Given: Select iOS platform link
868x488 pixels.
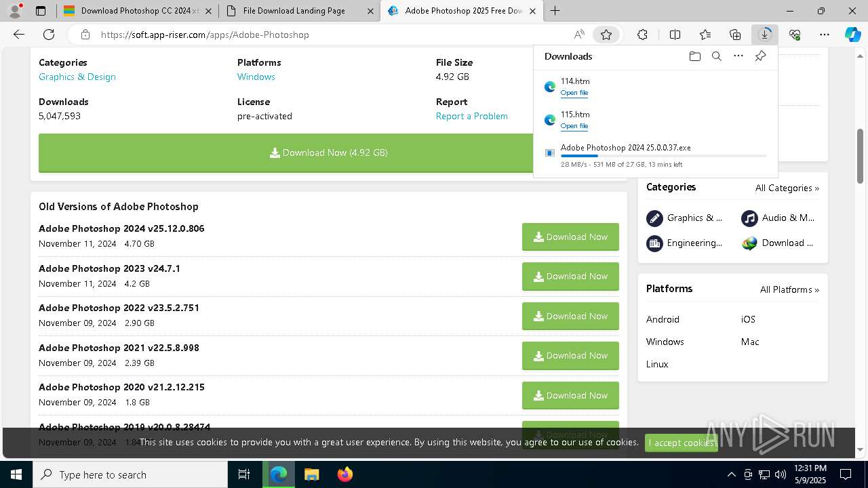Looking at the screenshot, I should [748, 319].
